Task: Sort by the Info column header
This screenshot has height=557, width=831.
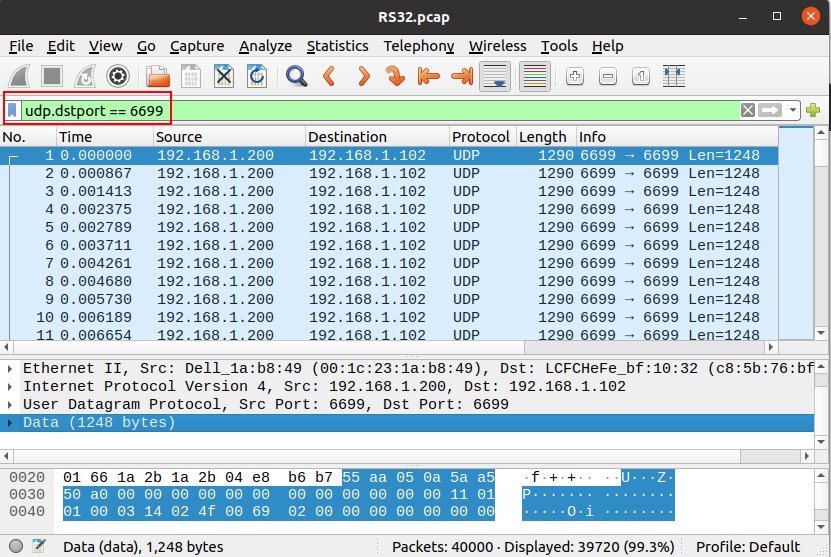Action: (x=677, y=137)
